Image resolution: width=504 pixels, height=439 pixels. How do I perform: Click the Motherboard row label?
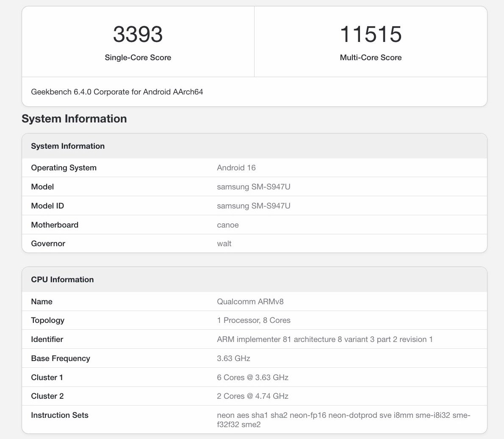point(55,225)
